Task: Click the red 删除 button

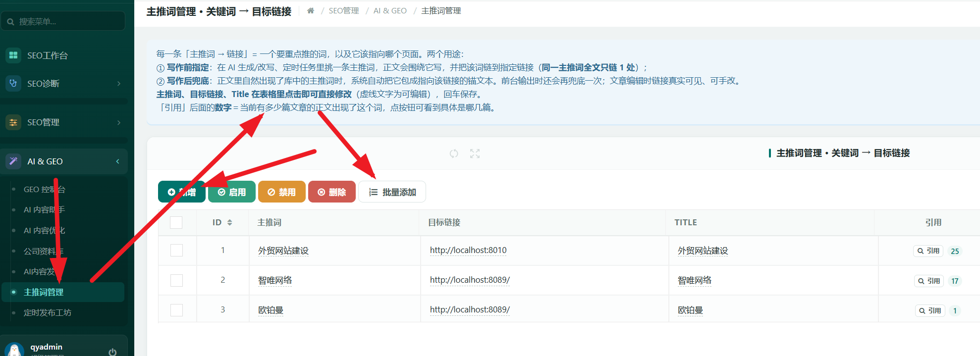Action: click(332, 192)
